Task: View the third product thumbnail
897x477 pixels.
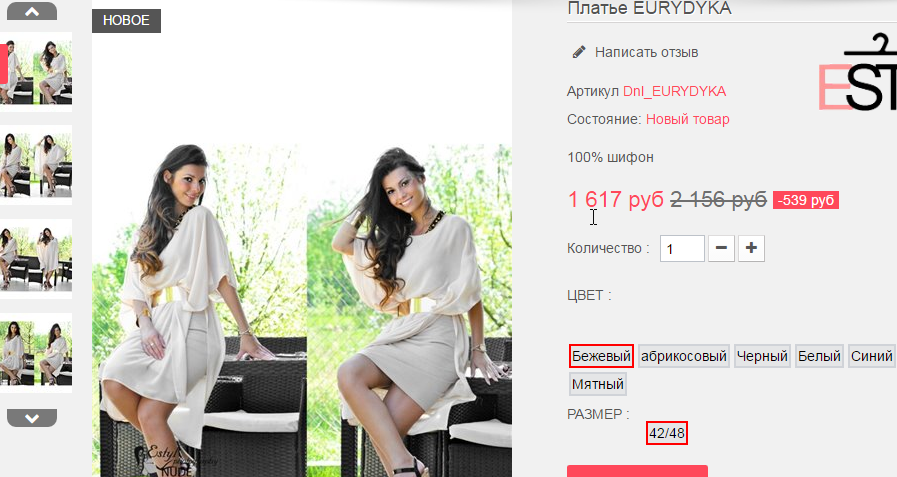Action: pyautogui.click(x=36, y=259)
